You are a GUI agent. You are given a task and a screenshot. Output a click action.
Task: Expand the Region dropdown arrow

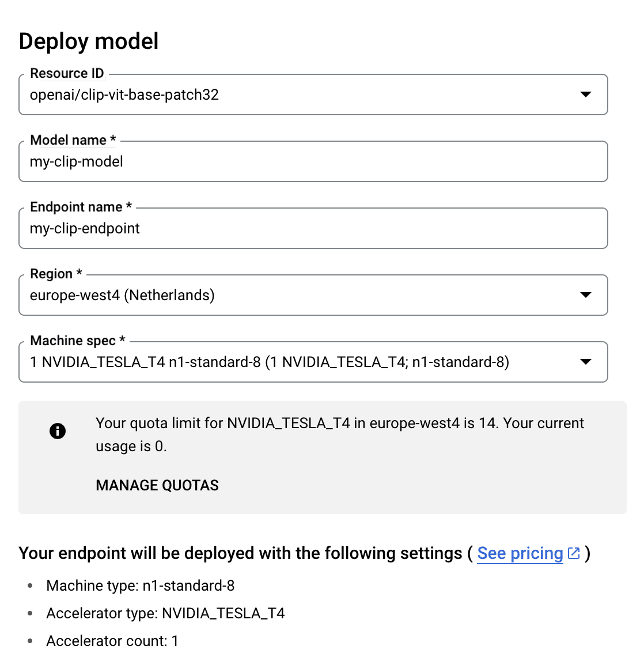[x=585, y=294]
